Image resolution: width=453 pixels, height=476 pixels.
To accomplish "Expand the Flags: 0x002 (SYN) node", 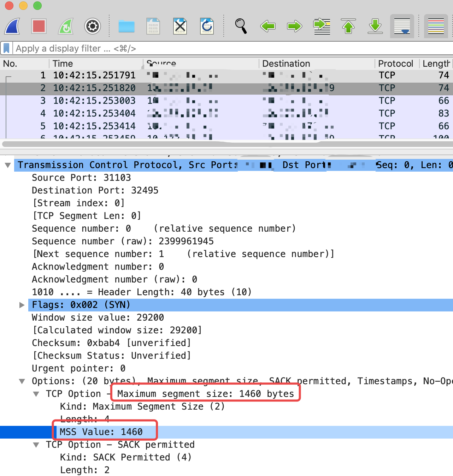I will (22, 305).
